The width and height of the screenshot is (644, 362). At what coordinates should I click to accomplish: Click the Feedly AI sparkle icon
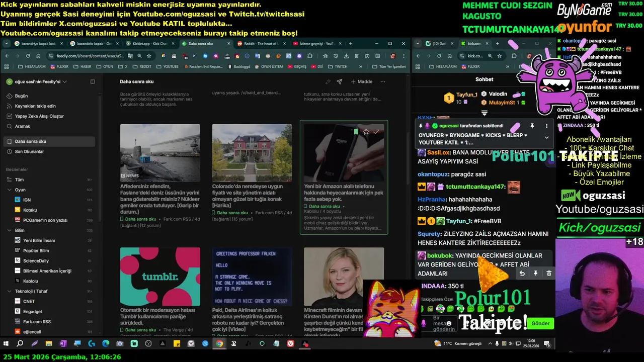click(x=328, y=81)
